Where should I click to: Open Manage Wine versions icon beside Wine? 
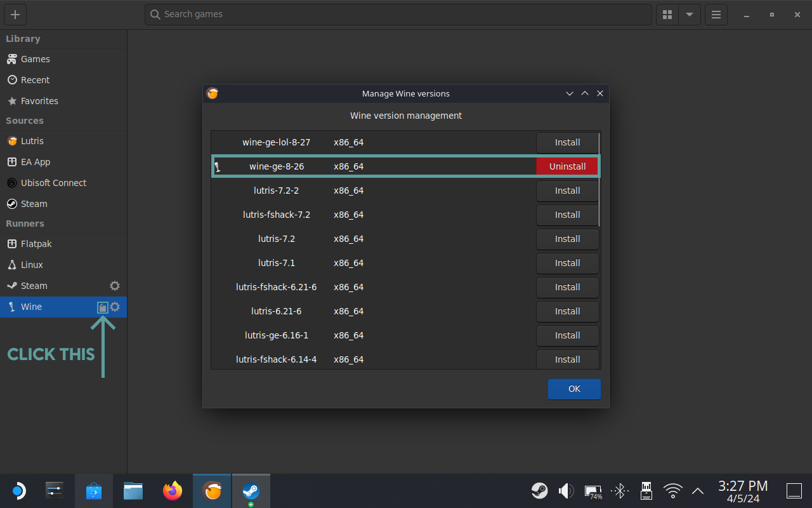coord(102,307)
